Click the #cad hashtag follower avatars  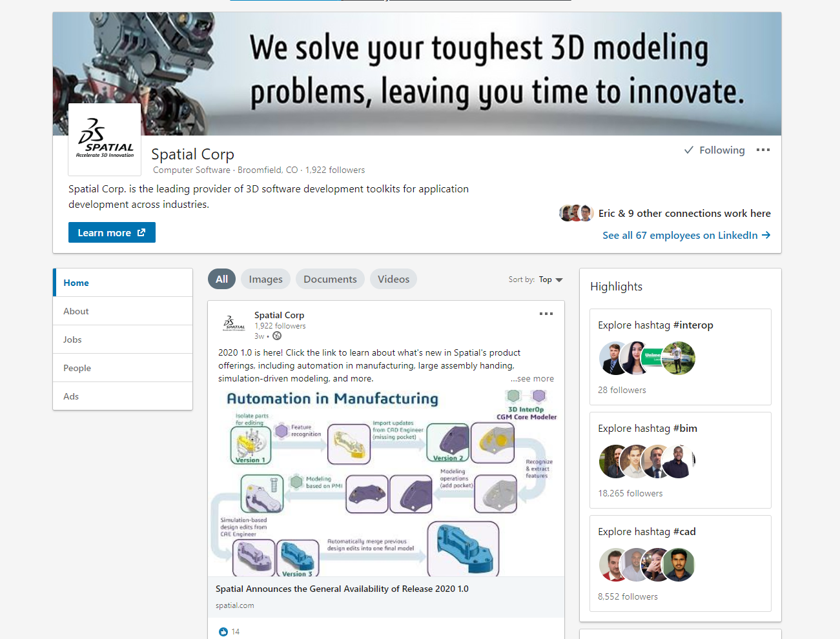click(x=646, y=565)
